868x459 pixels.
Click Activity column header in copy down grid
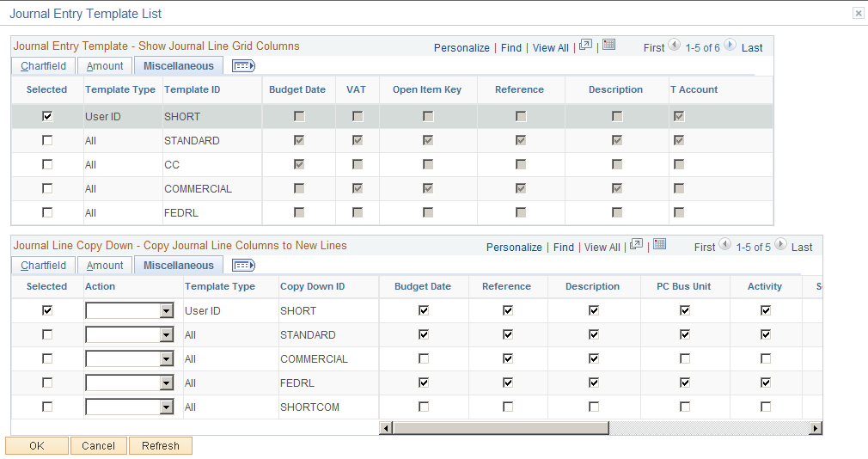[765, 287]
